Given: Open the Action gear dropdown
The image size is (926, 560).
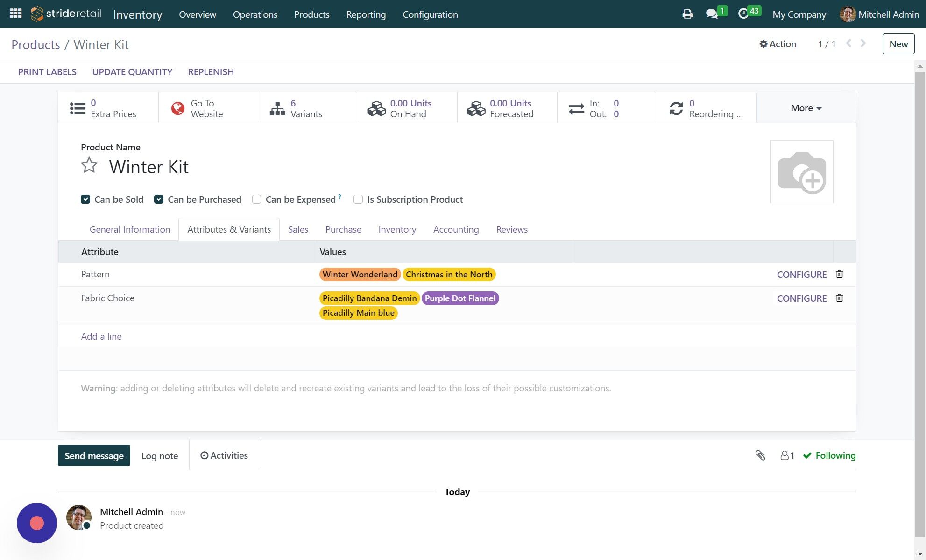Looking at the screenshot, I should (778, 44).
